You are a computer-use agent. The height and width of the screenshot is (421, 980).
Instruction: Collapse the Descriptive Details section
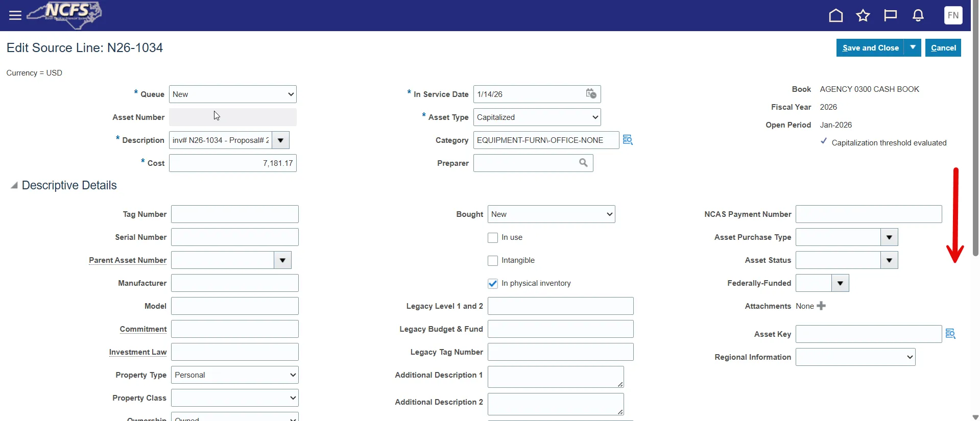(14, 185)
